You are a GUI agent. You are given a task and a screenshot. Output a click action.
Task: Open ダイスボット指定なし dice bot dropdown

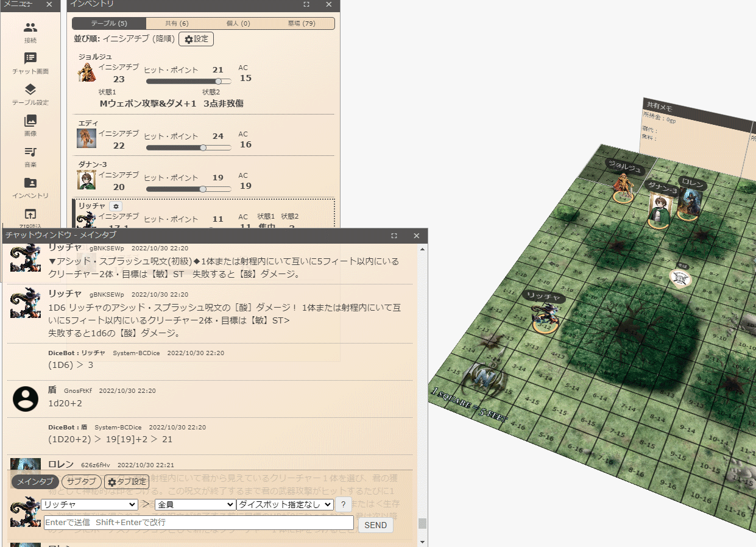[285, 504]
